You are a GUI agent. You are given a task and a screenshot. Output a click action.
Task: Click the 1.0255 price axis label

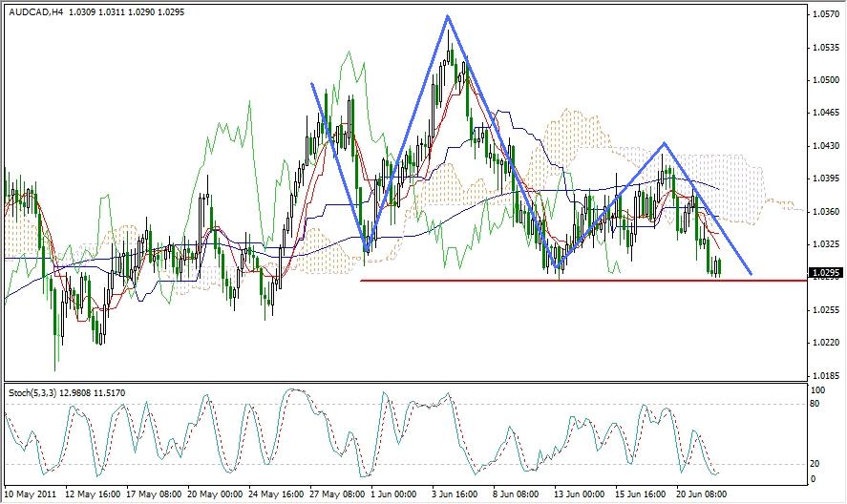[x=825, y=309]
